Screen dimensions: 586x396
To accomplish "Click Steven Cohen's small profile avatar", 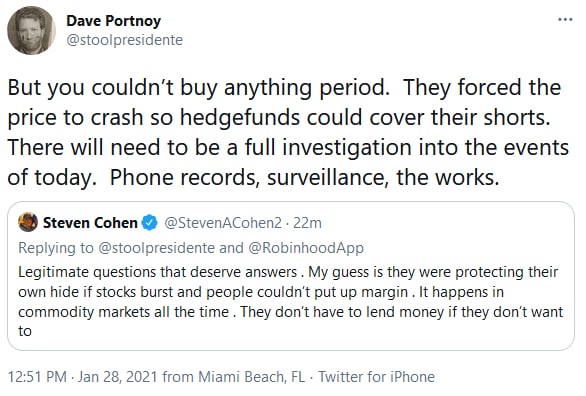I will [28, 222].
